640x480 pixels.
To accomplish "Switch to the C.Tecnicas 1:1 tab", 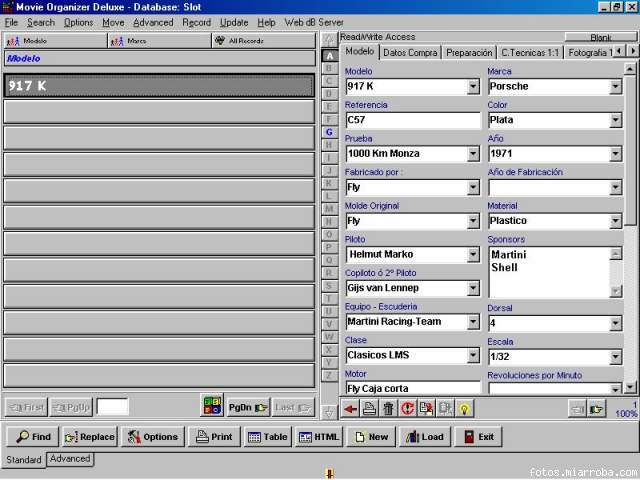I will (x=530, y=53).
